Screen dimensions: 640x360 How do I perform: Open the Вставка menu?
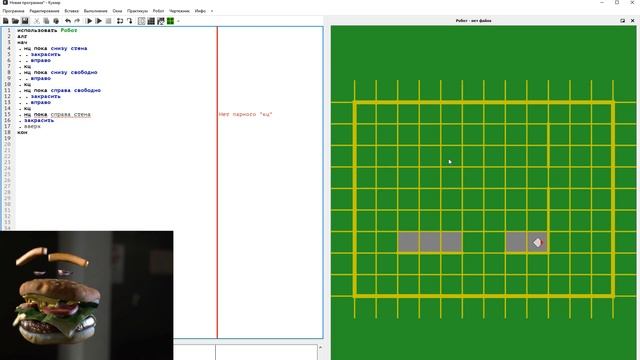[71, 11]
